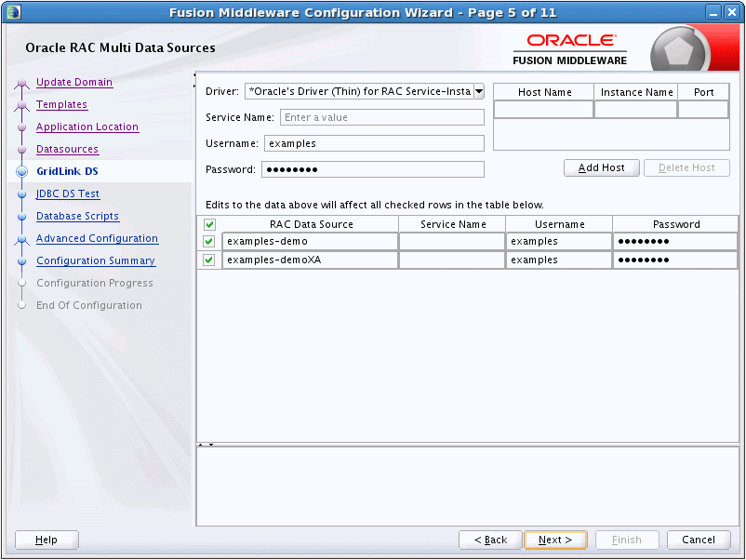This screenshot has height=560, width=746.
Task: Click the Host Name column header
Action: pyautogui.click(x=544, y=92)
